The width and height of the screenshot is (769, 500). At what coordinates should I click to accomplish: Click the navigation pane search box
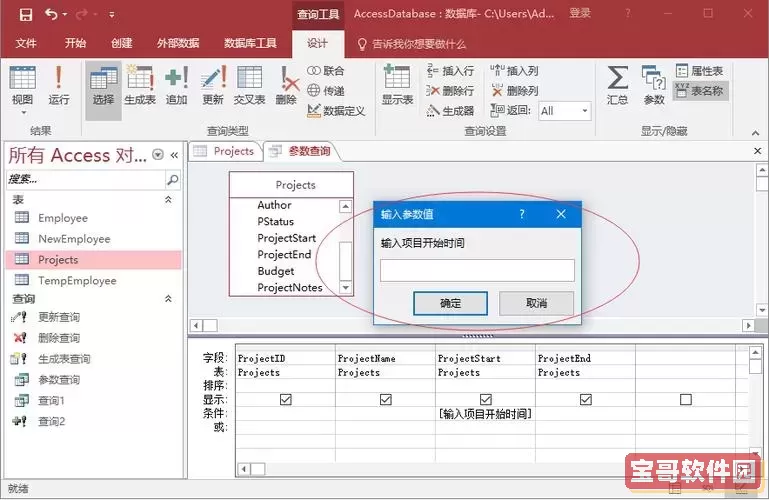[x=86, y=179]
